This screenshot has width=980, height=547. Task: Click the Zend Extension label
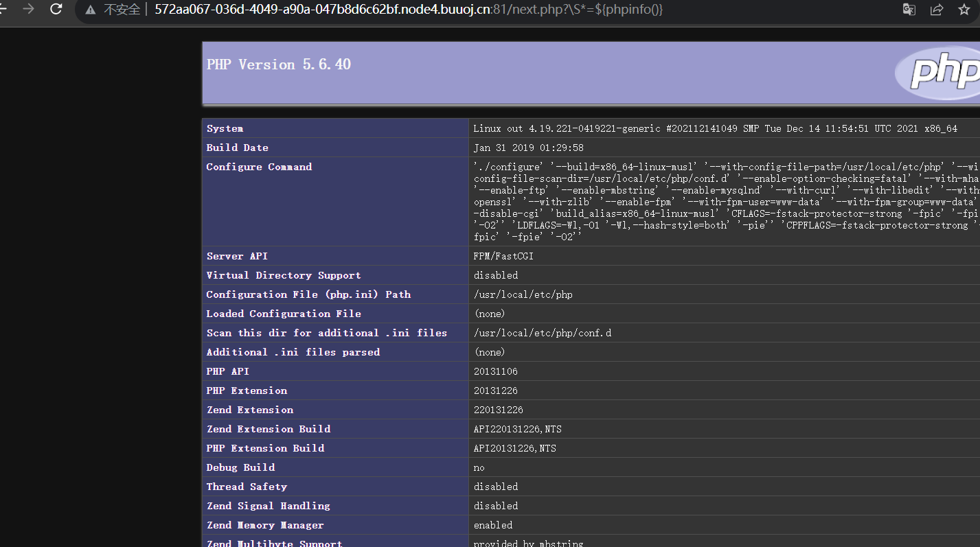[250, 410]
